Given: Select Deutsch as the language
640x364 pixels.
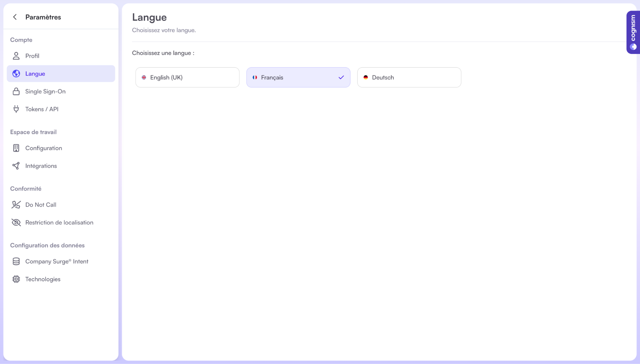Looking at the screenshot, I should point(409,77).
